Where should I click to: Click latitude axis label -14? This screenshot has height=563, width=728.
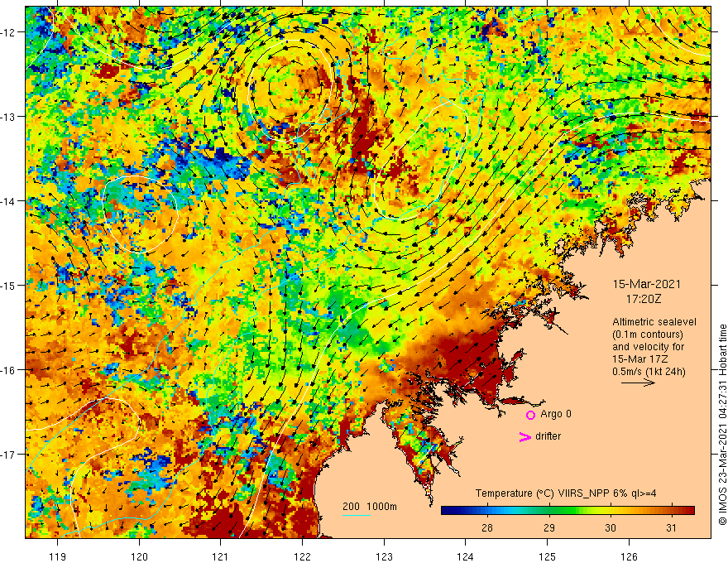[8, 201]
